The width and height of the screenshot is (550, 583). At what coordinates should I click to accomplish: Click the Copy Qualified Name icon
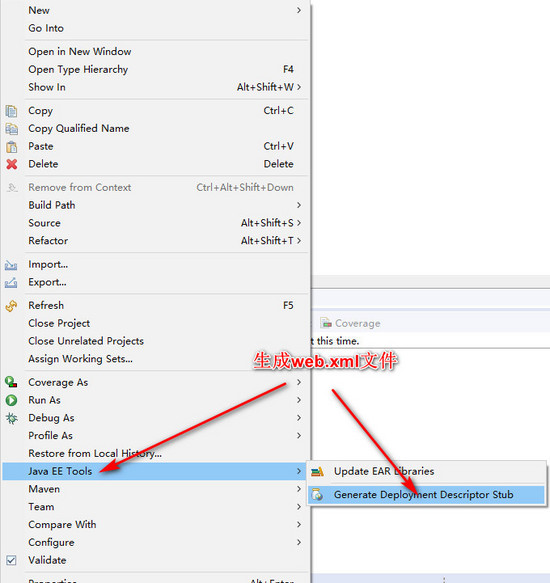11,129
